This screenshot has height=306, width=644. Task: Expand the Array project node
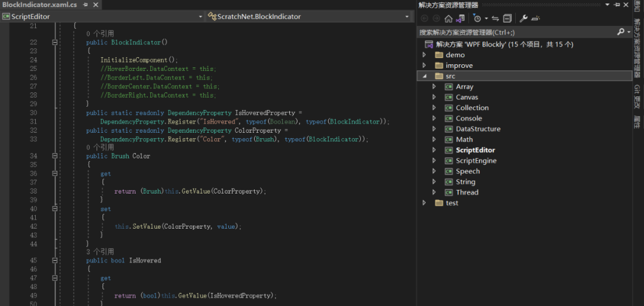[434, 86]
